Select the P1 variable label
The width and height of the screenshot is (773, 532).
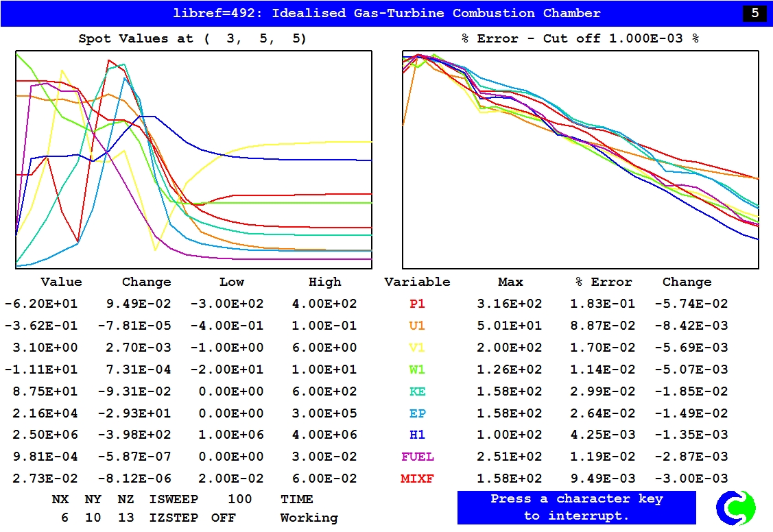[417, 304]
